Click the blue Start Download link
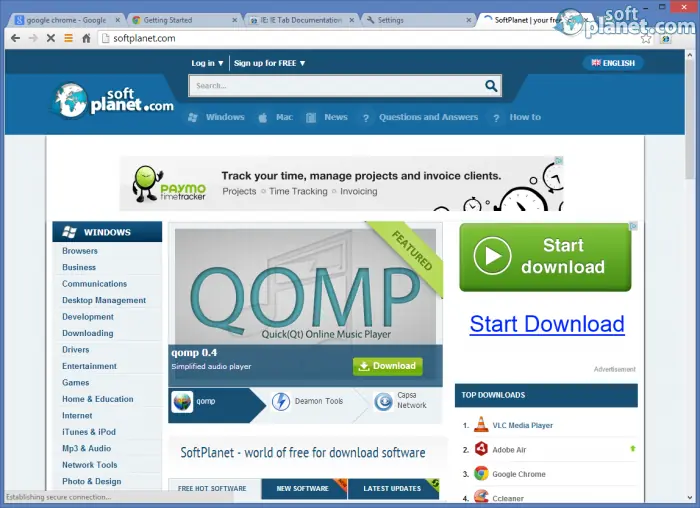The height and width of the screenshot is (508, 700). pos(547,324)
